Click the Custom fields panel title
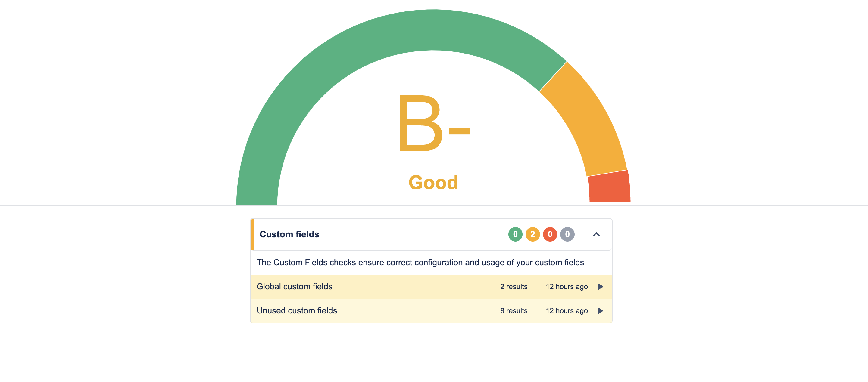Viewport: 868px width, 382px height. 289,234
